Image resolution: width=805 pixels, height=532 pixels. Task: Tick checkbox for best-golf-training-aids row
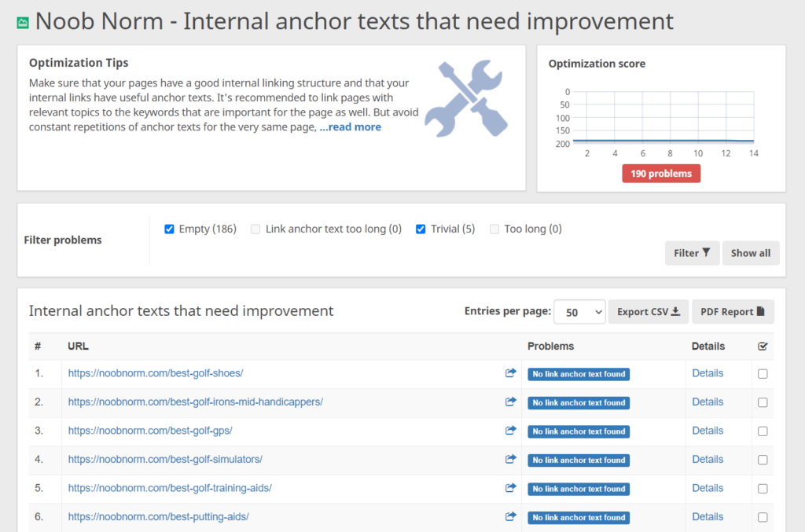(x=763, y=489)
